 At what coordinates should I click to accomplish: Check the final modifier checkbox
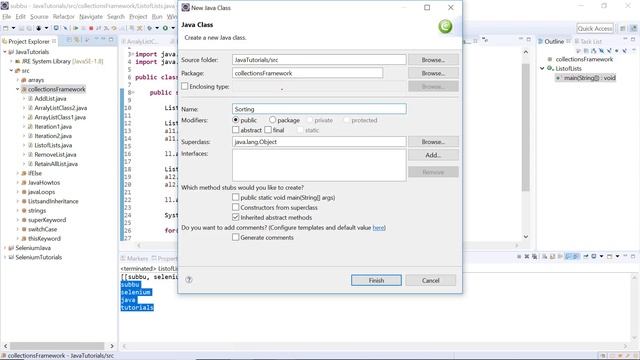pyautogui.click(x=268, y=130)
